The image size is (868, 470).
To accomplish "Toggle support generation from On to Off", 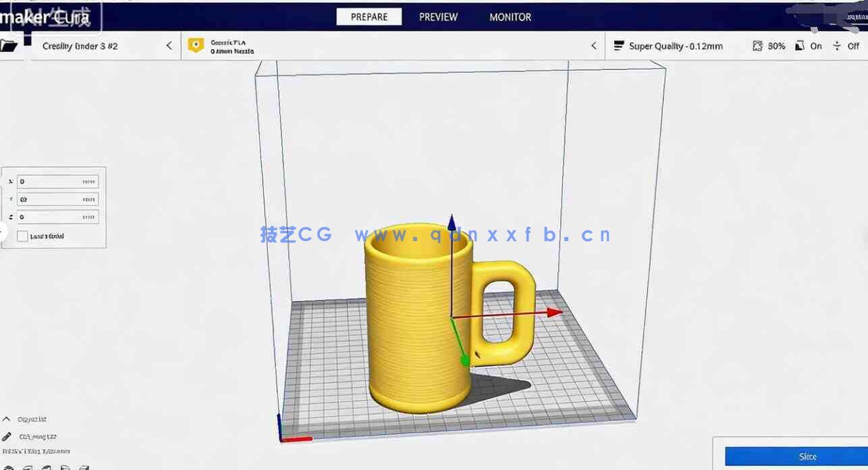I will click(815, 46).
